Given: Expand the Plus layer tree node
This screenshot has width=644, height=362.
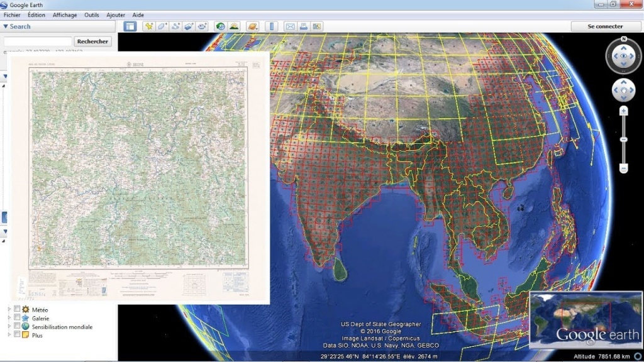Looking at the screenshot, I should (9, 336).
